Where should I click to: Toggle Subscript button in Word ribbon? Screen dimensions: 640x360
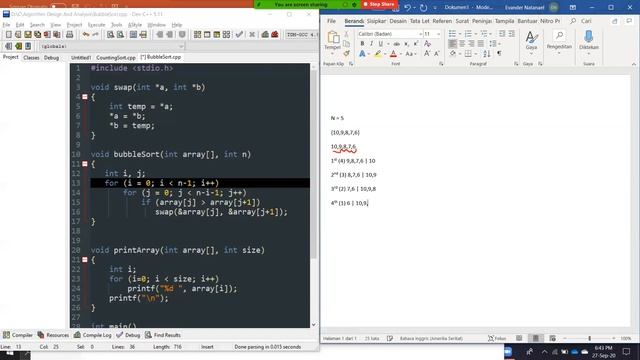tap(407, 44)
